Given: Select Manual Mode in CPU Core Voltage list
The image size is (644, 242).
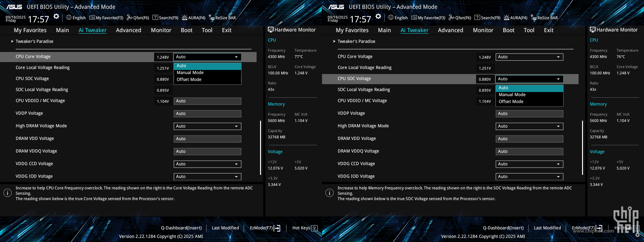Looking at the screenshot, I should click(x=208, y=72).
